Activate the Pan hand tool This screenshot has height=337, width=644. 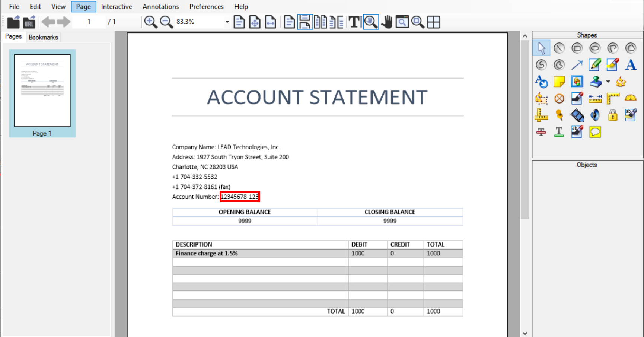[x=387, y=22]
